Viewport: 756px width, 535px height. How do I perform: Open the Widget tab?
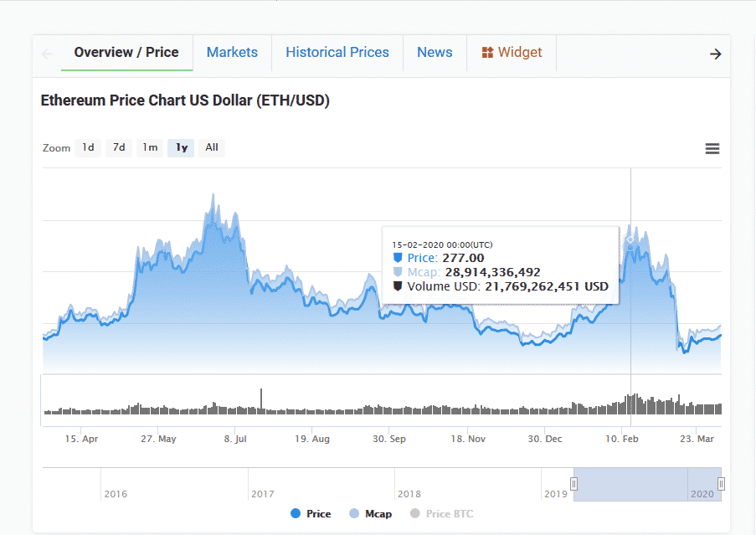[512, 52]
